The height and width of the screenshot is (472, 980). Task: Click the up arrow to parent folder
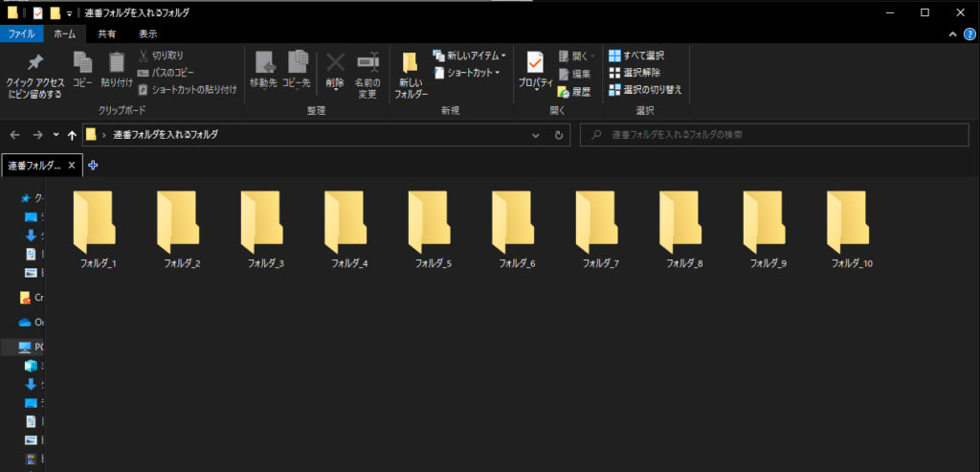(72, 135)
